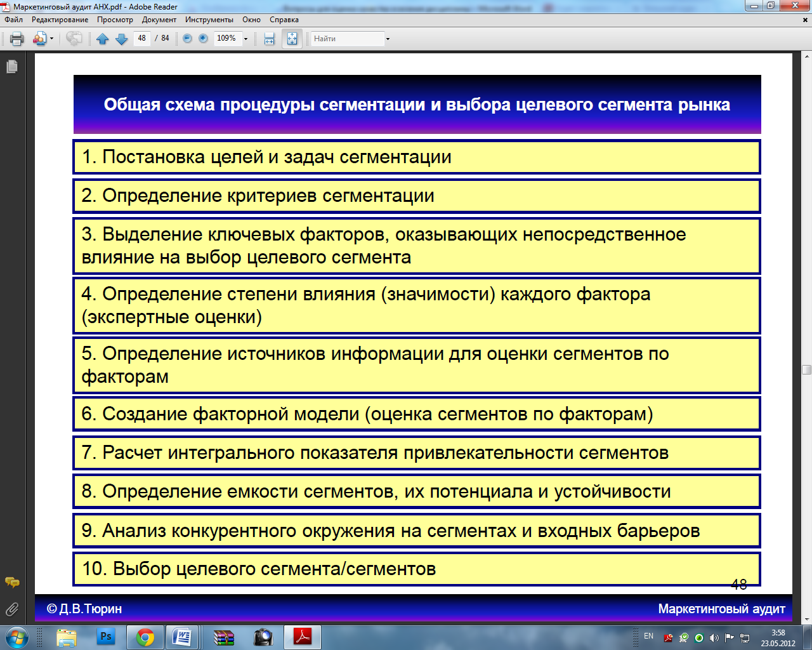
Task: Open the network tray icon
Action: (x=745, y=638)
